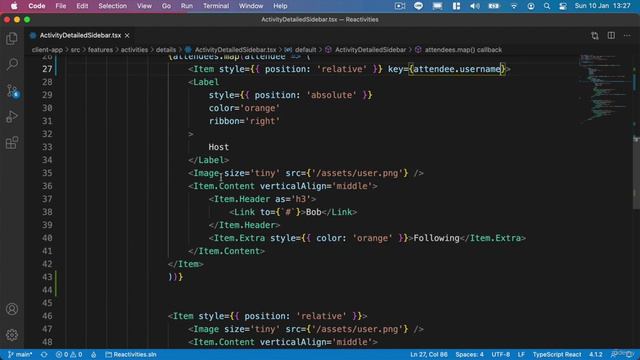640x360 pixels.
Task: Open Spotlight search in menu bar
Action: pyautogui.click(x=547, y=6)
